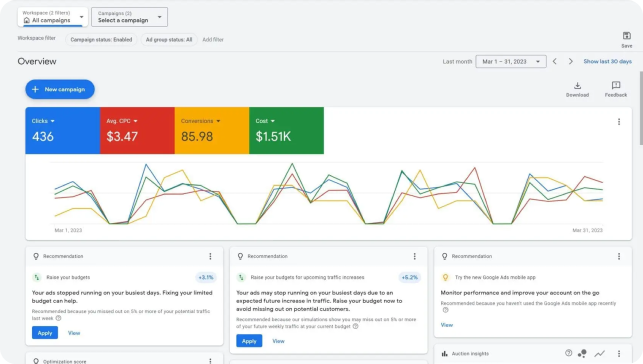643x364 pixels.
Task: View the upcoming traffic increases recommendation
Action: tap(278, 341)
